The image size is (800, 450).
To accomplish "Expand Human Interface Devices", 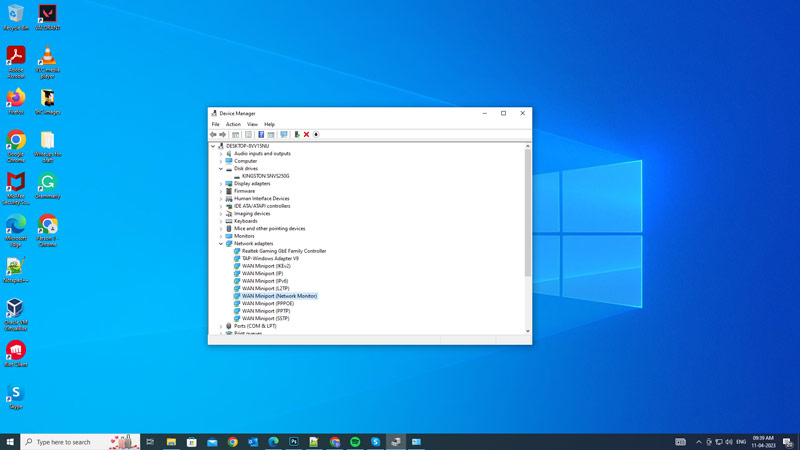I will (x=221, y=198).
